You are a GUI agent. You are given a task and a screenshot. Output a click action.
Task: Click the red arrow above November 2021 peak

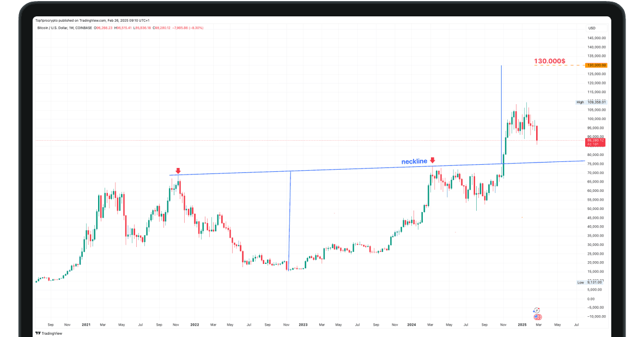178,171
